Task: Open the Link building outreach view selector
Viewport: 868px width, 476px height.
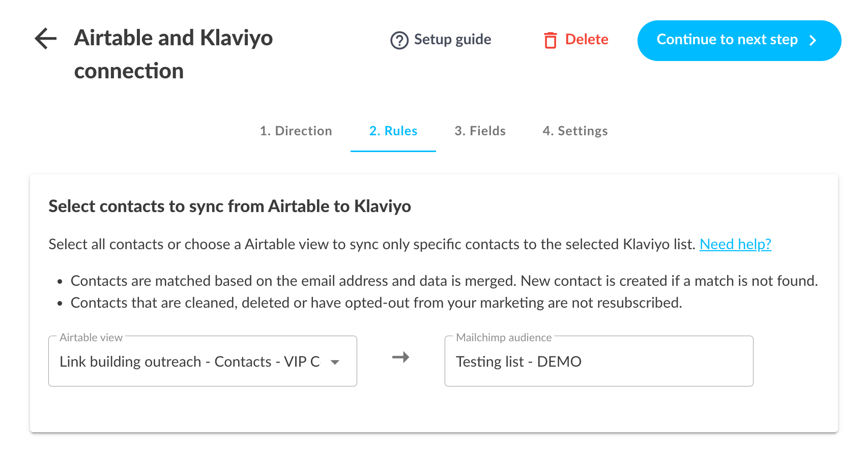Action: [189, 362]
